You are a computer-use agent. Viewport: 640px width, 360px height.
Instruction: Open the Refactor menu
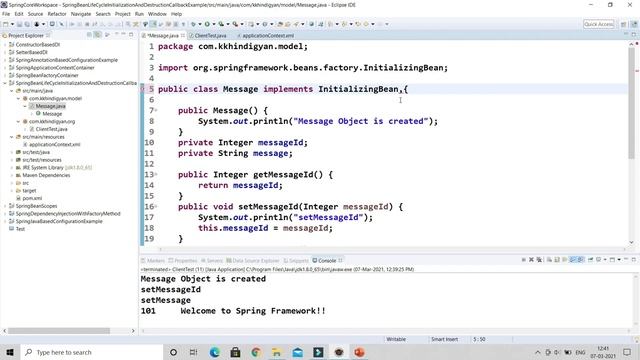pyautogui.click(x=57, y=14)
